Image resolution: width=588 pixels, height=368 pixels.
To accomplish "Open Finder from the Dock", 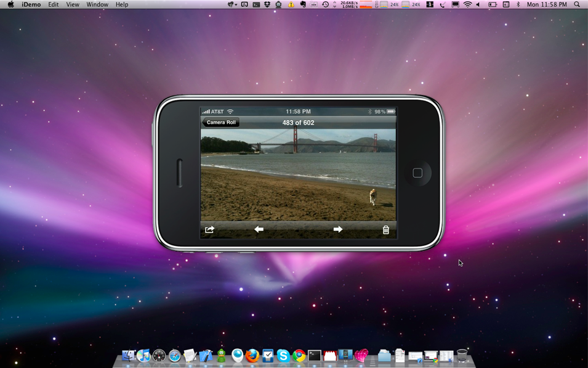I will point(128,355).
